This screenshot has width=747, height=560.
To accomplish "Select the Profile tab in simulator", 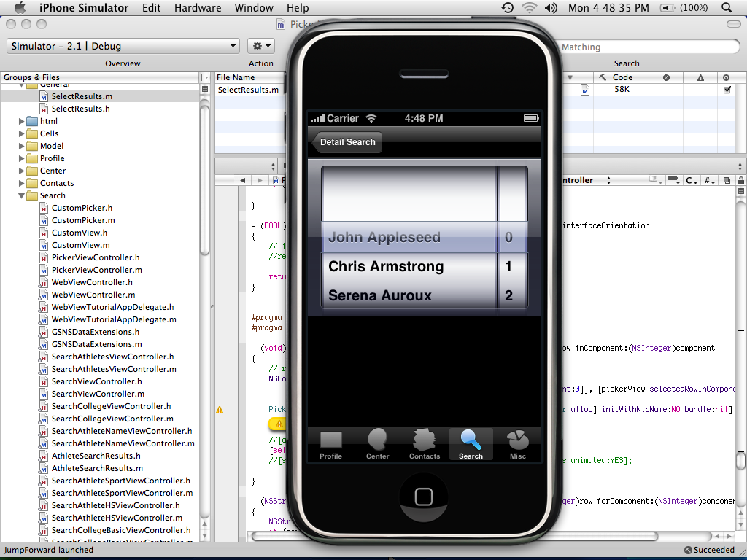I will [x=330, y=445].
